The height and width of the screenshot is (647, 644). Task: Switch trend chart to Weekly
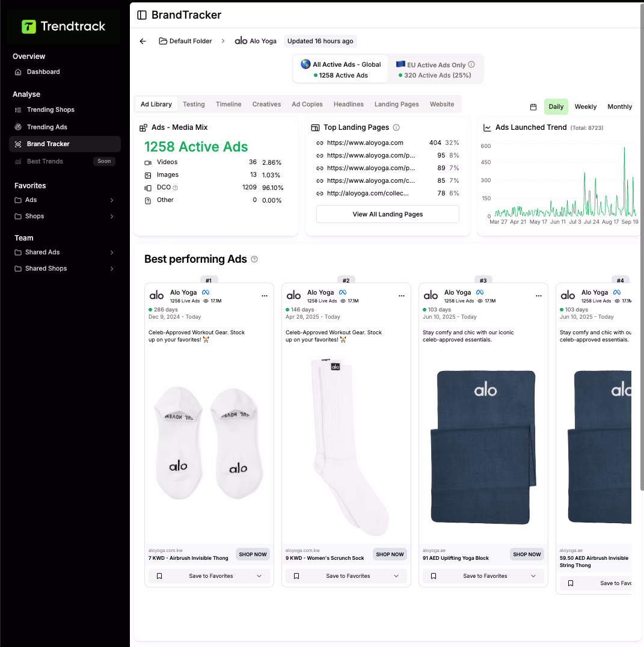586,107
